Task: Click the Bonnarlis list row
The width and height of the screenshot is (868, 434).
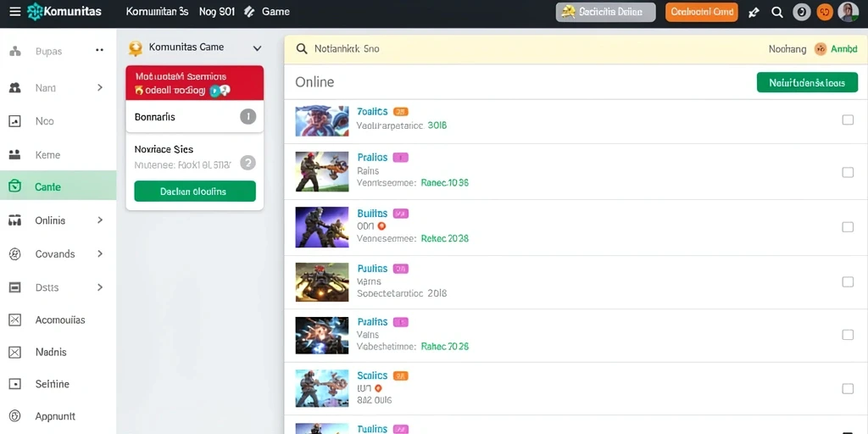Action: (x=195, y=117)
